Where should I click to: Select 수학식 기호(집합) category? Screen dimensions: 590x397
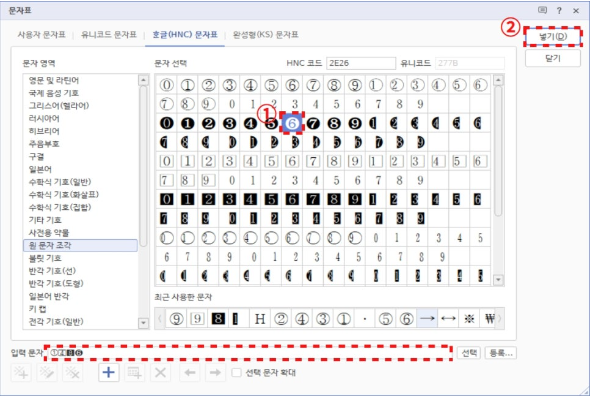pos(60,207)
